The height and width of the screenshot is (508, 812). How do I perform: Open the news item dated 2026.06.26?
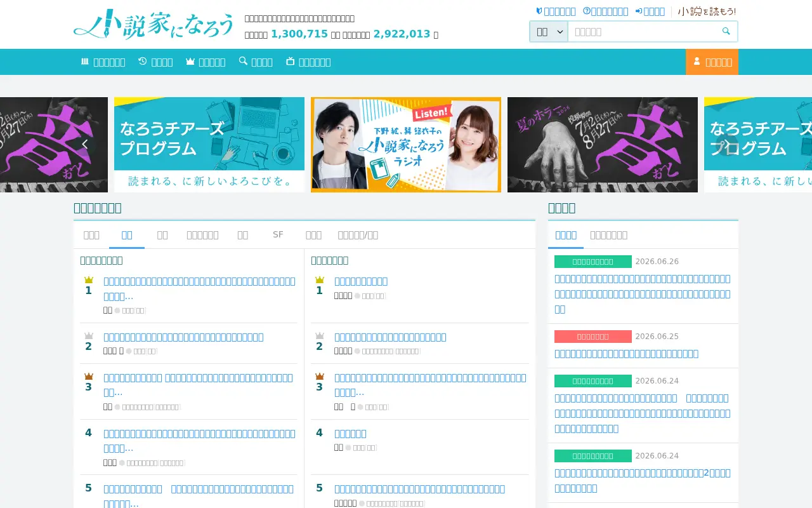pos(643,294)
